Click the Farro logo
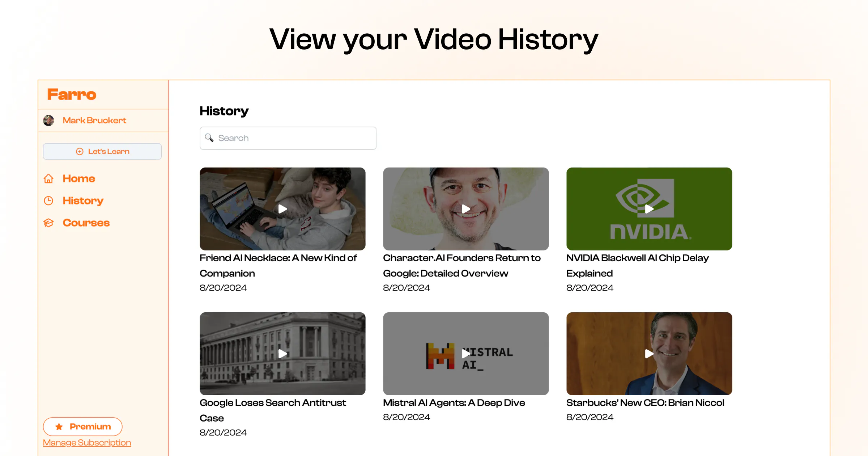The image size is (868, 456). (72, 95)
